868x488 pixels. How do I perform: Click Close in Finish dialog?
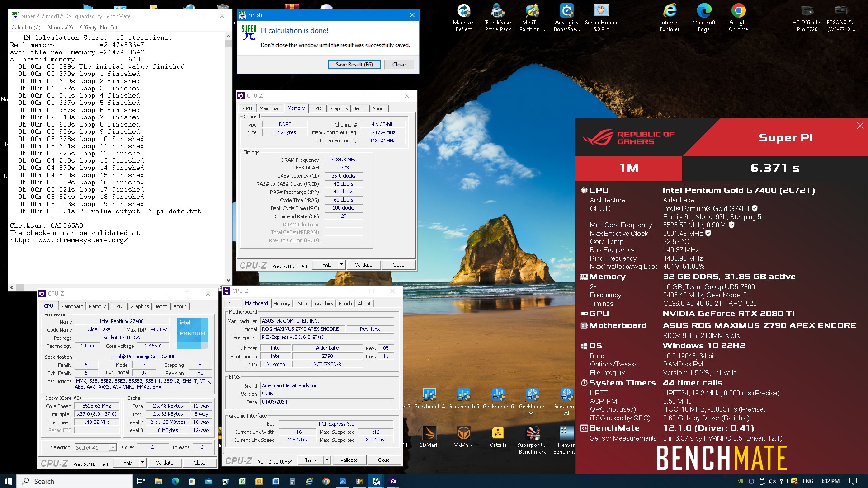[x=399, y=65]
